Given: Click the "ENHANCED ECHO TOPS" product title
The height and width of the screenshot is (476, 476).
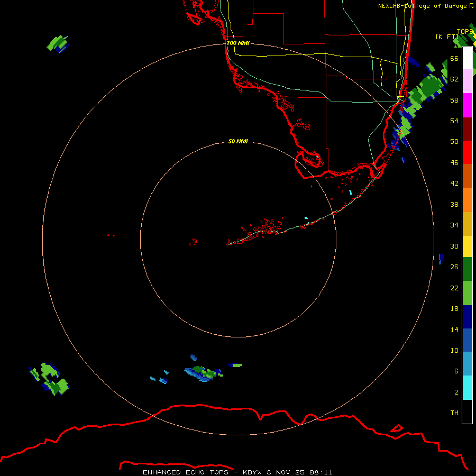Looking at the screenshot, I should [186, 472].
